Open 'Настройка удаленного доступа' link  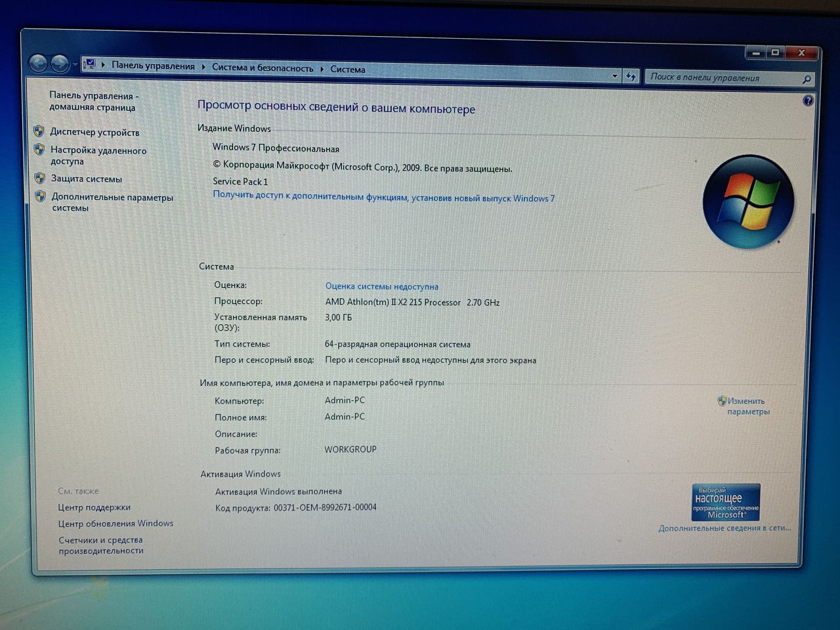(98, 156)
